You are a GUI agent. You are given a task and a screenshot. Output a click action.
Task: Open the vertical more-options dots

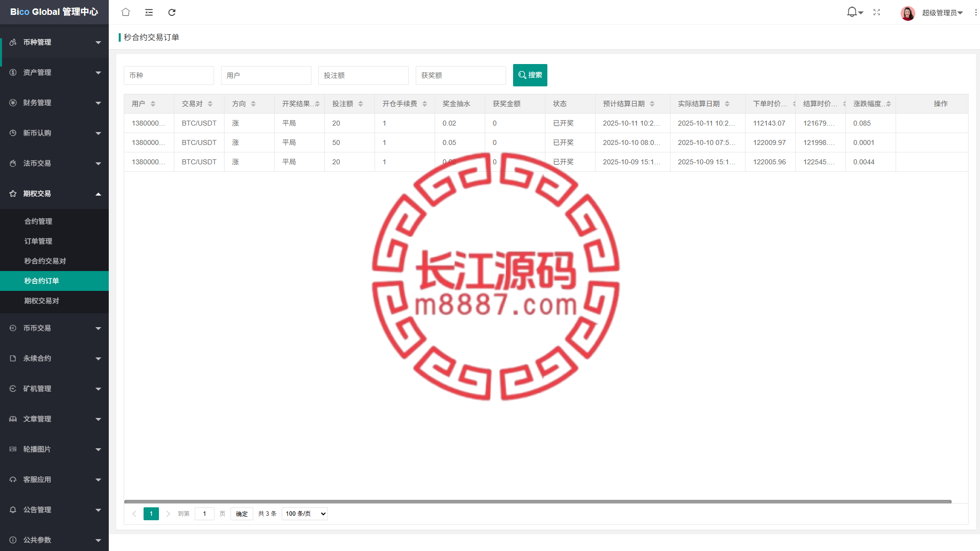tap(976, 12)
